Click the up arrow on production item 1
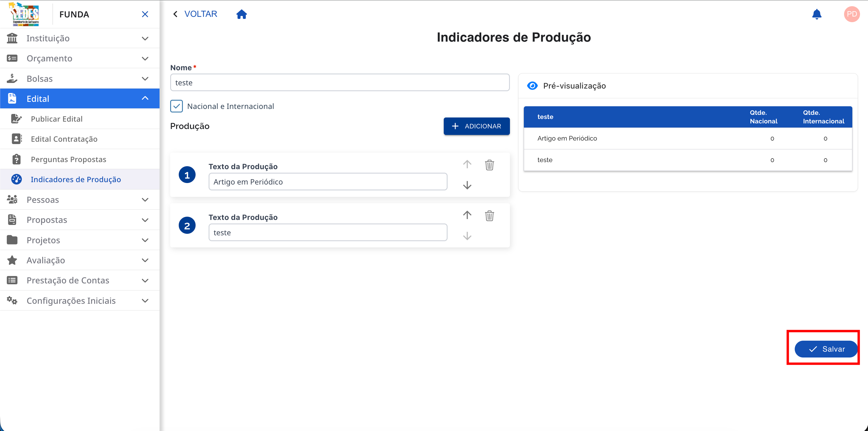This screenshot has width=868, height=431. [x=467, y=164]
